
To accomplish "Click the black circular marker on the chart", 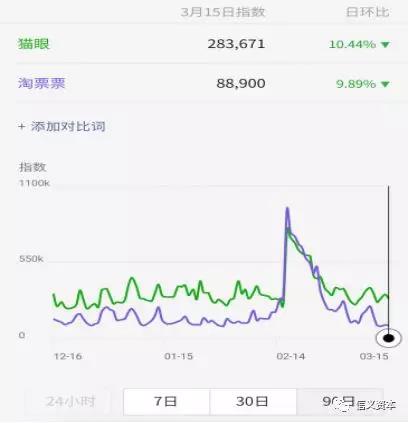I will tap(389, 338).
